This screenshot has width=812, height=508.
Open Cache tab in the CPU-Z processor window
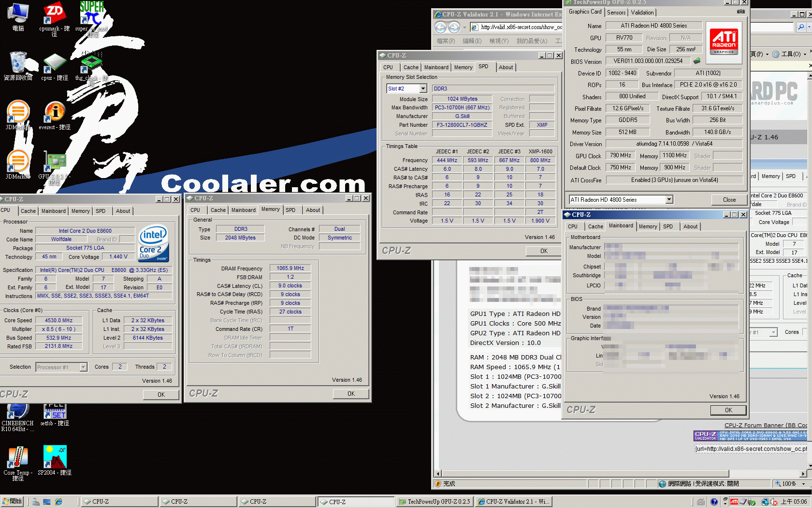point(28,211)
